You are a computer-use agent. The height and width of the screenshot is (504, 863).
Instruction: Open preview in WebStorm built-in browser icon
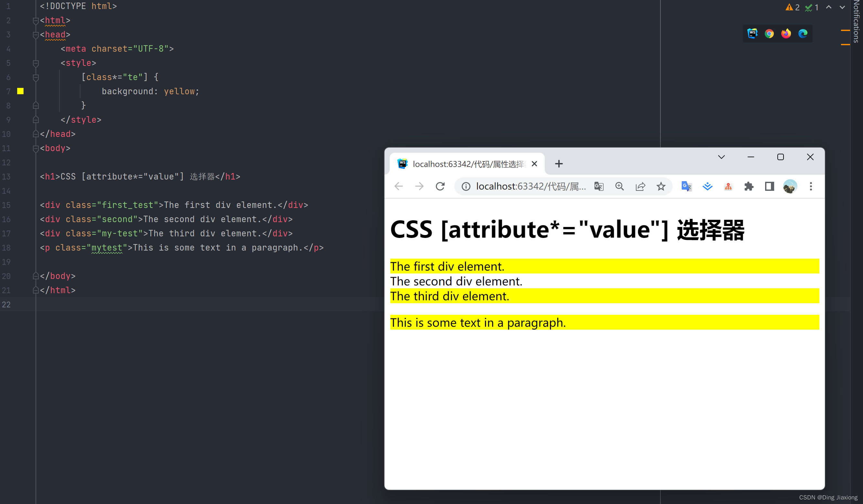click(x=752, y=34)
